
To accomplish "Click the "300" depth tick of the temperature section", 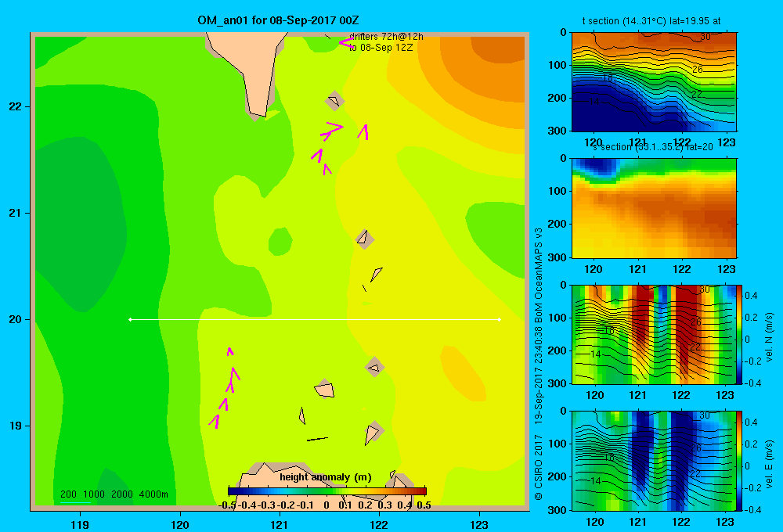I will coord(557,131).
